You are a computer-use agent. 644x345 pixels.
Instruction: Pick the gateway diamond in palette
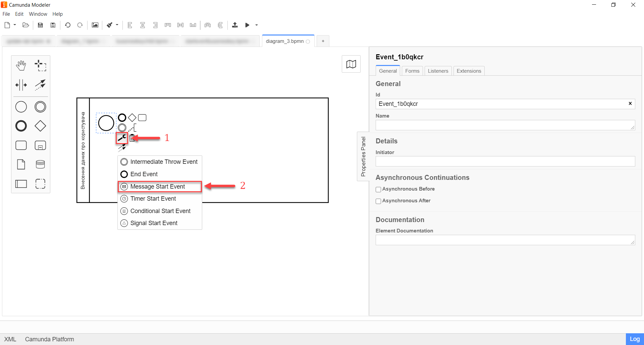click(x=40, y=126)
